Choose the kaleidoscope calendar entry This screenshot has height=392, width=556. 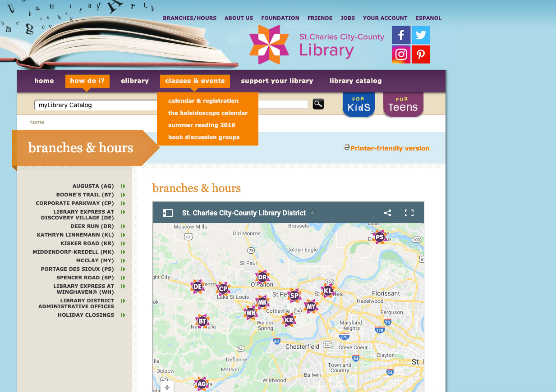point(208,113)
